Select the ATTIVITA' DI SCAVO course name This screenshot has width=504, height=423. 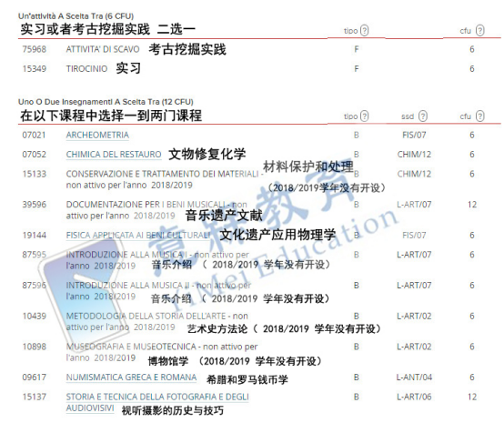tap(103, 49)
